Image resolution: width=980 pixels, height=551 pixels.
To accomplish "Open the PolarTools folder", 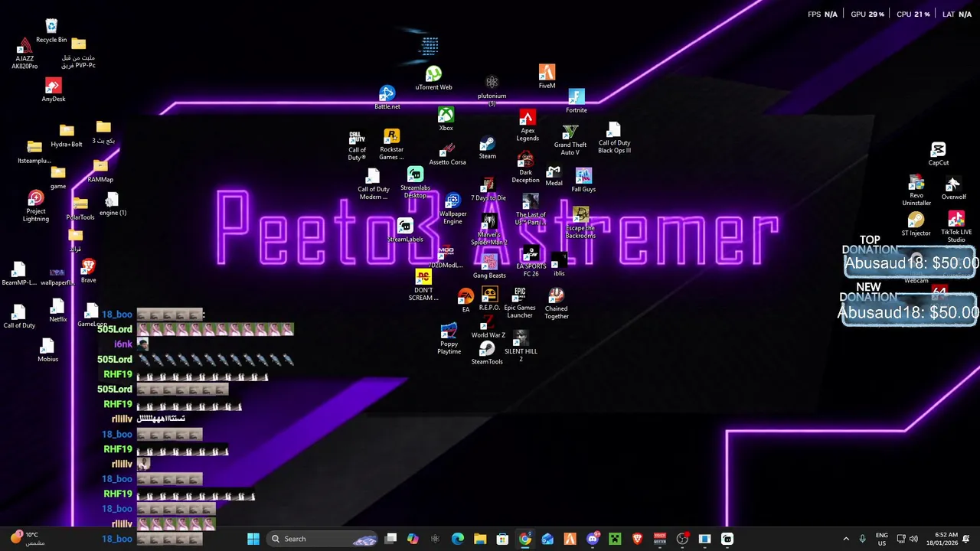I will click(80, 208).
